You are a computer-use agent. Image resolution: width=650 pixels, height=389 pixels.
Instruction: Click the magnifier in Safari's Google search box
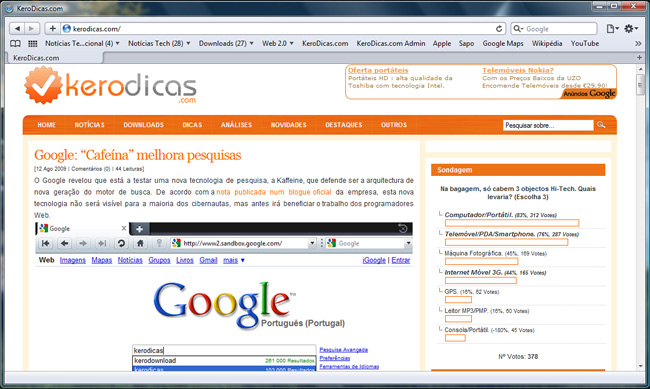click(x=518, y=29)
